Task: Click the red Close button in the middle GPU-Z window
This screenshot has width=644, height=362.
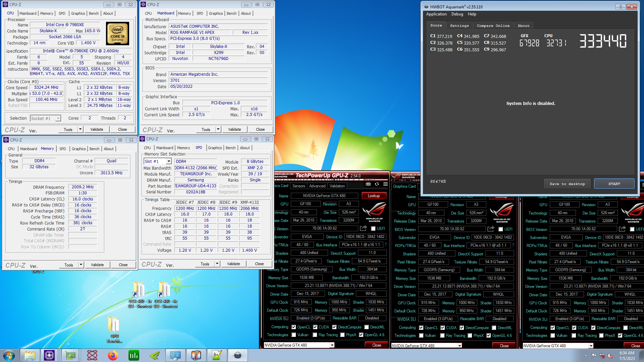Action: coord(504,346)
